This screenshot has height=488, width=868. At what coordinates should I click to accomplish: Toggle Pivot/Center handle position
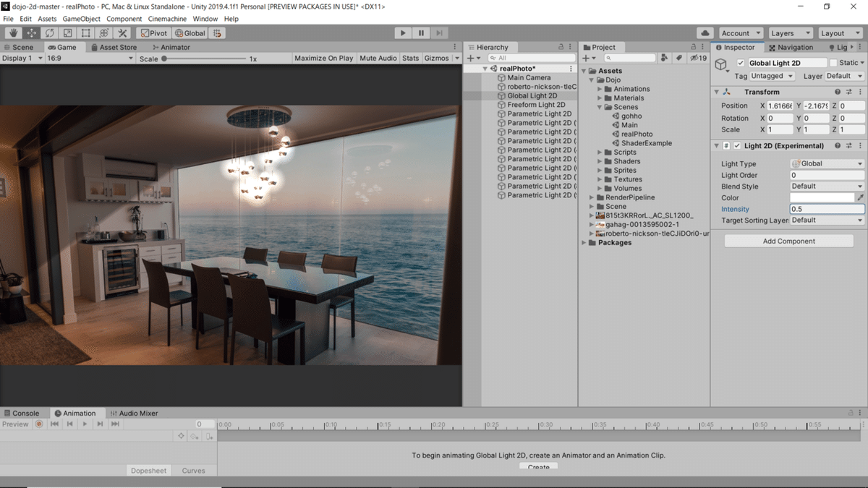pos(153,33)
